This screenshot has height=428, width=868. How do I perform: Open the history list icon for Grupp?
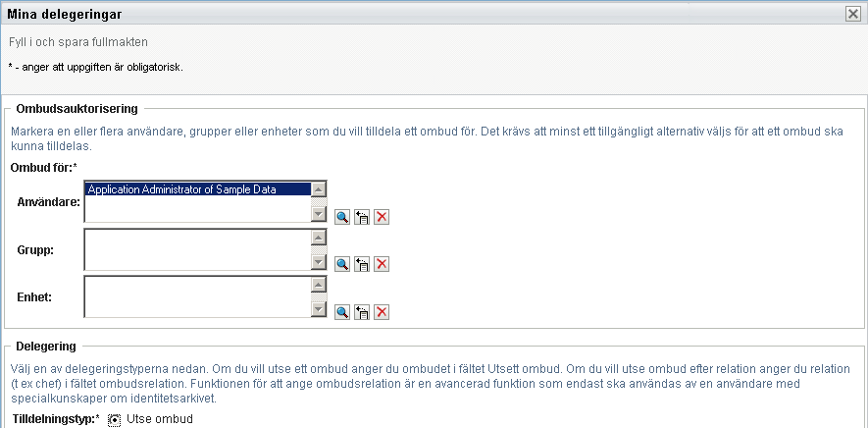click(362, 264)
